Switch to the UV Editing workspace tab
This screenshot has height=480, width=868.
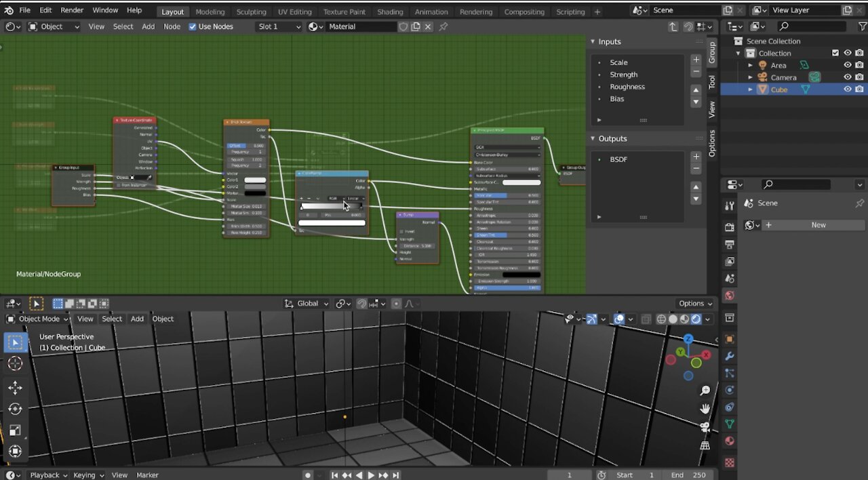[295, 12]
